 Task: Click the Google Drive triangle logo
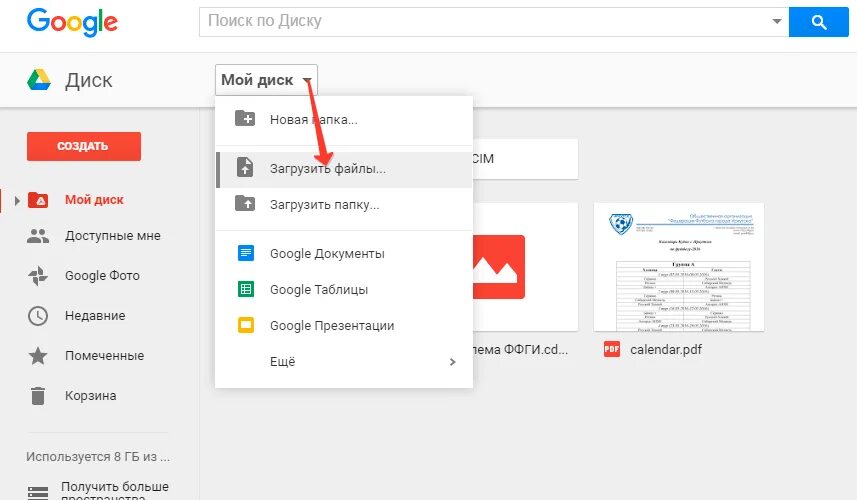[39, 80]
